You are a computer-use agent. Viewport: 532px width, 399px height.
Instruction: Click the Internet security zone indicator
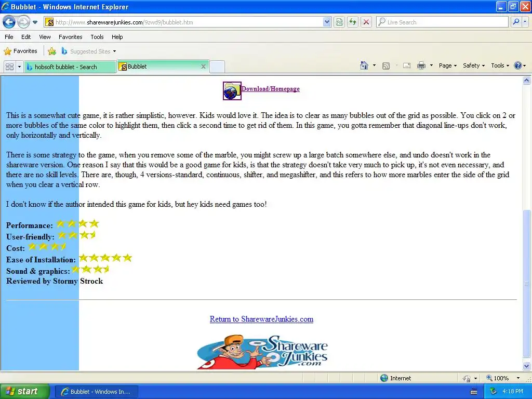point(395,378)
